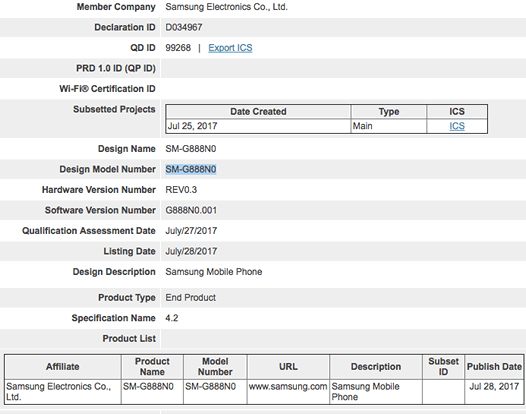The height and width of the screenshot is (414, 526).
Task: Click the Subsetted Projects label
Action: [114, 109]
